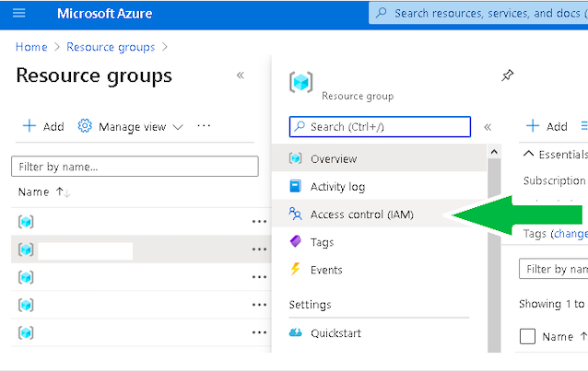Focus the Search (Ctrl+/) menu field
The height and width of the screenshot is (371, 588).
[380, 127]
